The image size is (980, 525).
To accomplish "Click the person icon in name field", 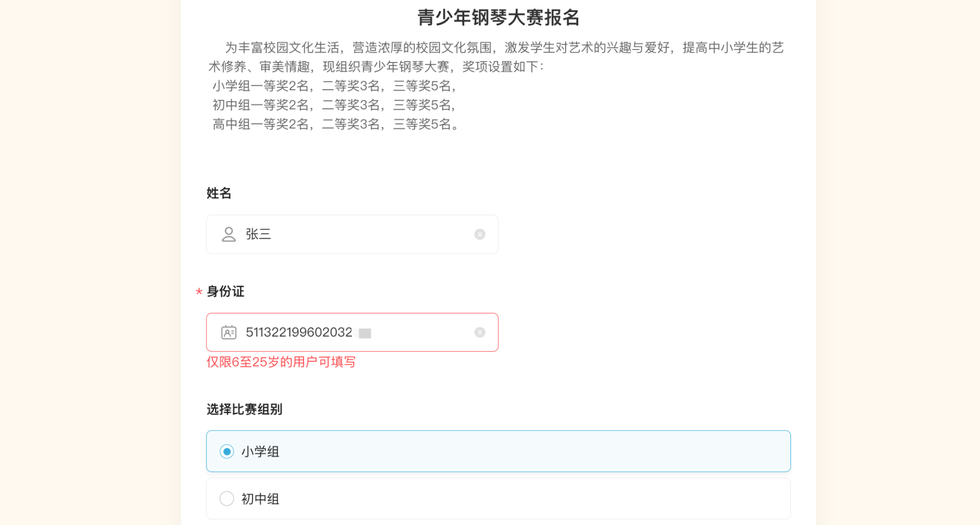I will [x=228, y=234].
